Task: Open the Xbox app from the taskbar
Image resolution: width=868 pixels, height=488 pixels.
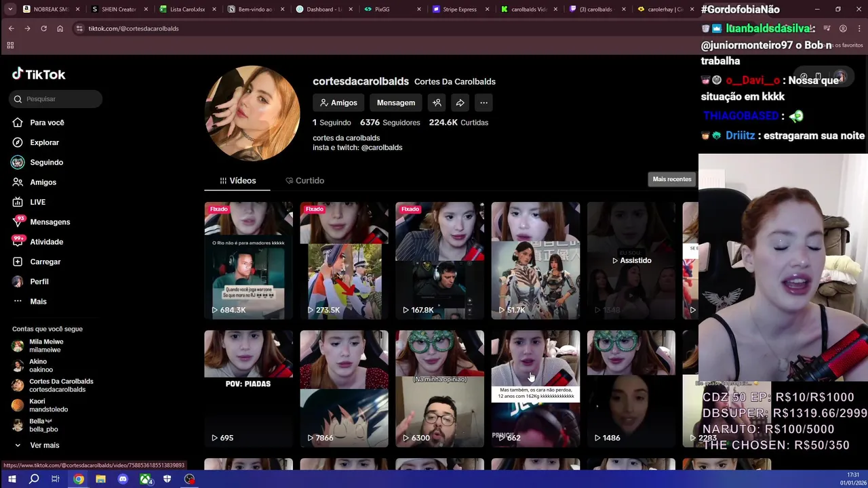Action: click(145, 479)
